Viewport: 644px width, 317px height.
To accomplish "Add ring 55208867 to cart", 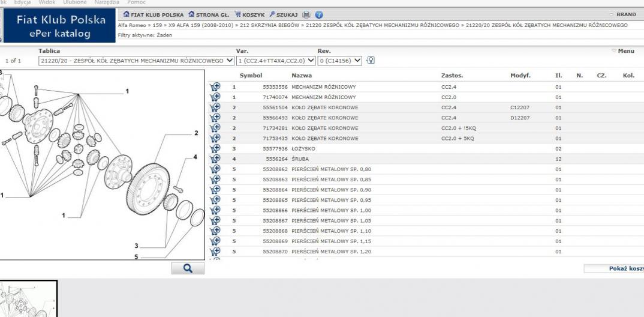I will point(215,220).
